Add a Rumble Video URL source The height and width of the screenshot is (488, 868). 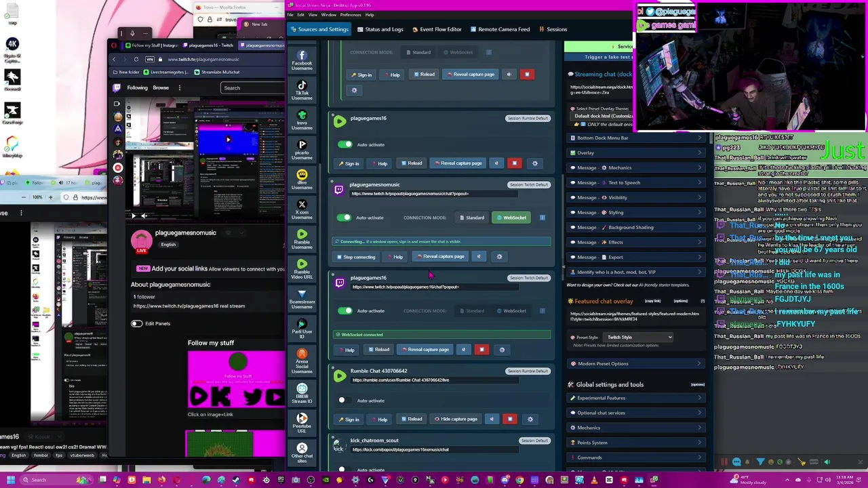click(302, 269)
